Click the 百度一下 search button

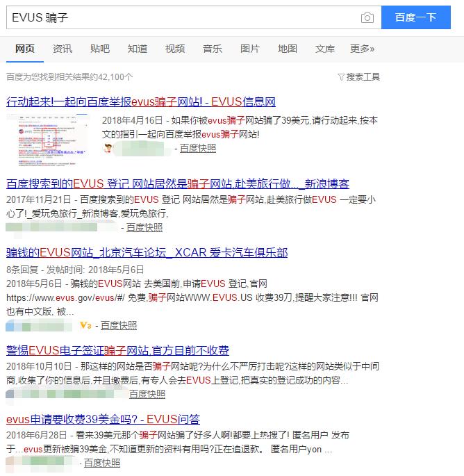tap(416, 17)
